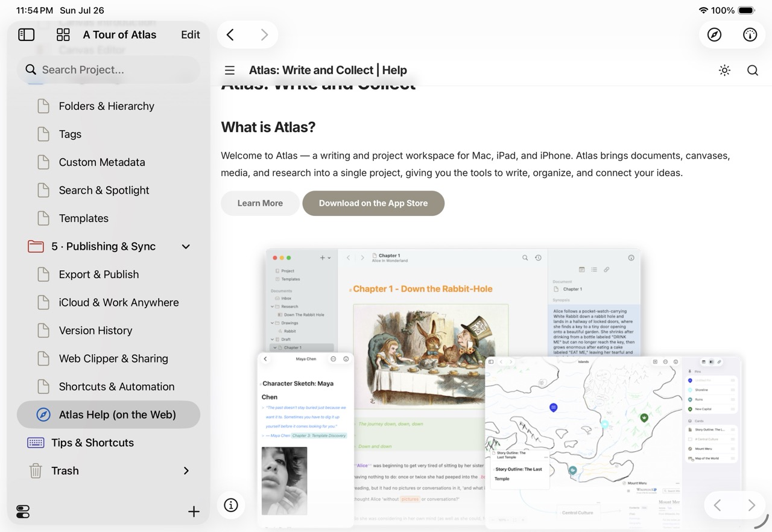
Task: Open the Export & Publish document
Action: click(109, 274)
